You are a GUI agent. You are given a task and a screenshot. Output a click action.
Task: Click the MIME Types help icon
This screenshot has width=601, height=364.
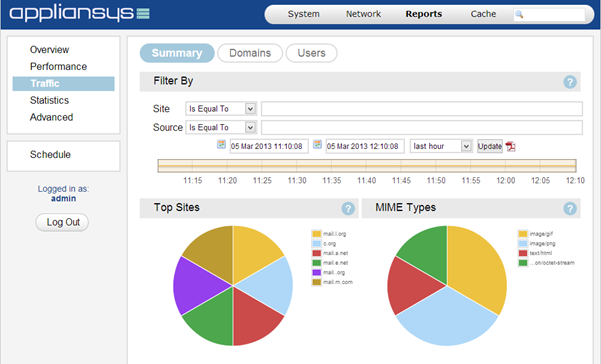[570, 208]
